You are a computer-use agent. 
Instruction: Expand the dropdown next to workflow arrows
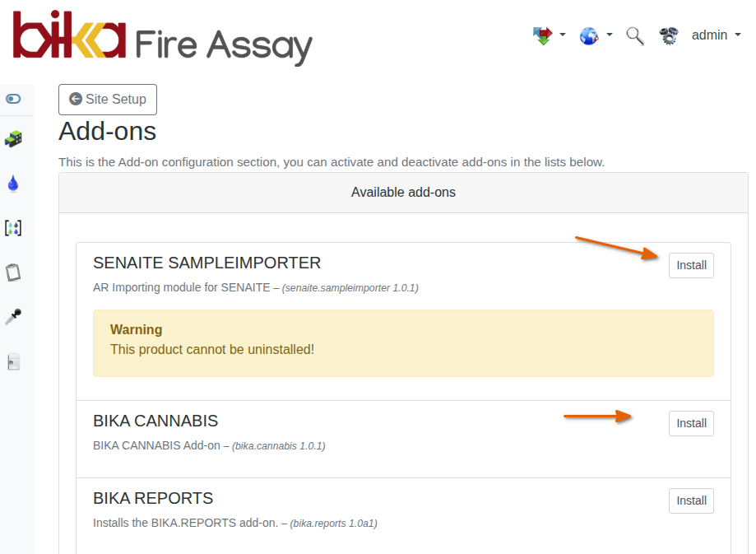click(x=563, y=35)
